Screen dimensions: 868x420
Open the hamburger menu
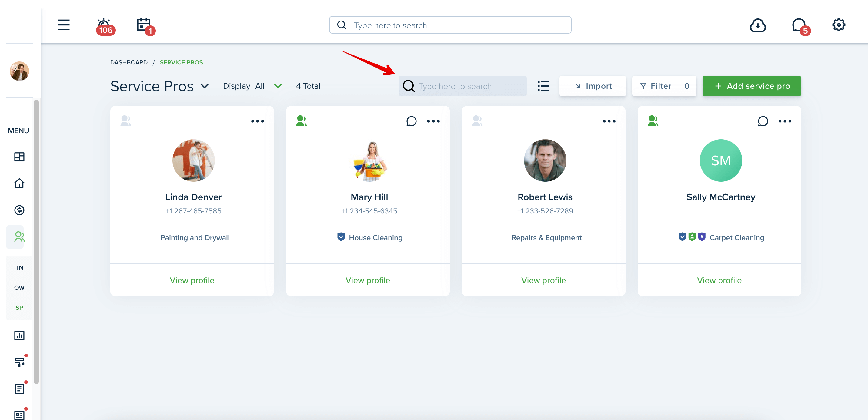tap(63, 25)
